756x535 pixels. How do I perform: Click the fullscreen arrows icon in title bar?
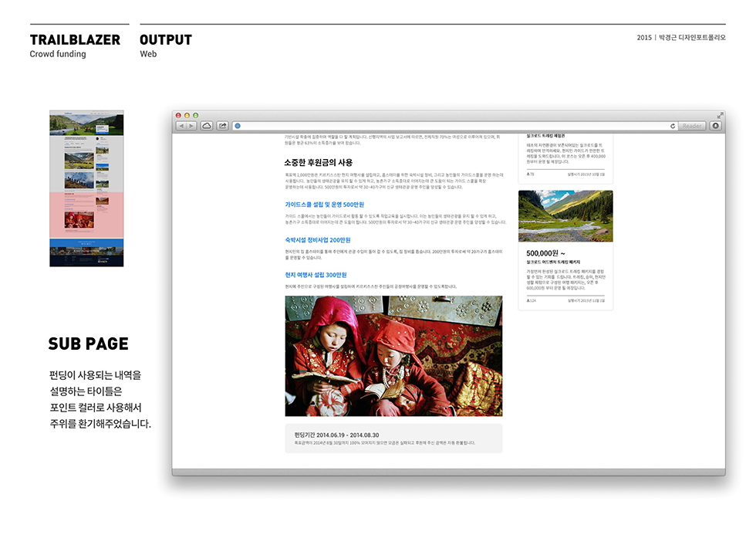pyautogui.click(x=720, y=116)
